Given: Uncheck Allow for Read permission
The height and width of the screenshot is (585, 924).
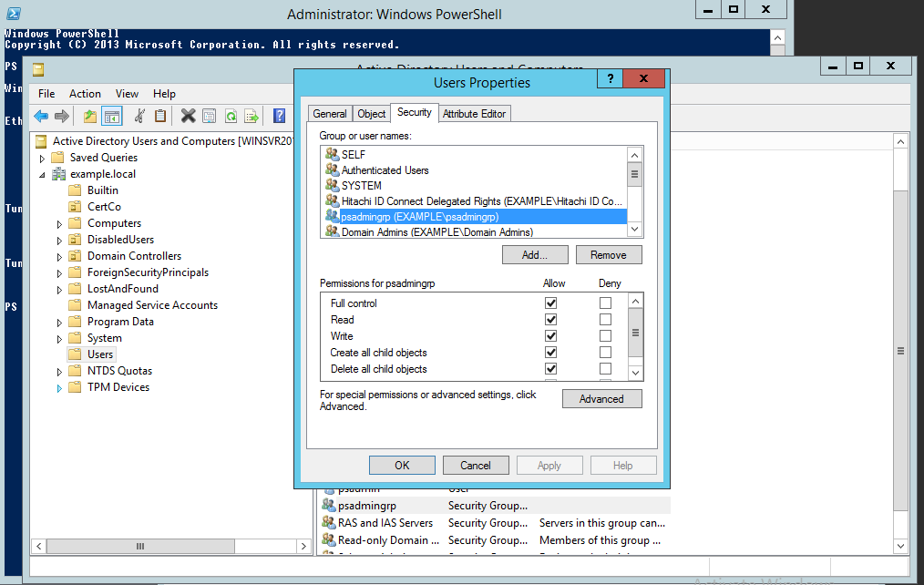Looking at the screenshot, I should point(550,320).
